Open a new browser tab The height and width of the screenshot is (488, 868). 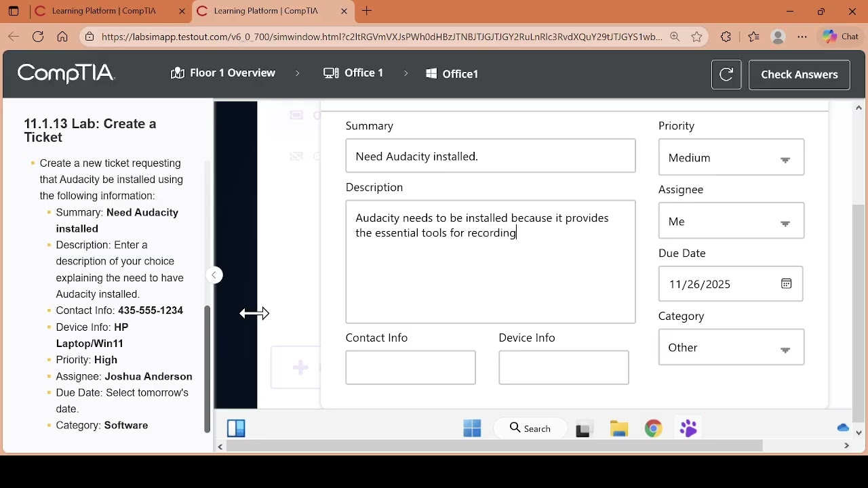[367, 11]
